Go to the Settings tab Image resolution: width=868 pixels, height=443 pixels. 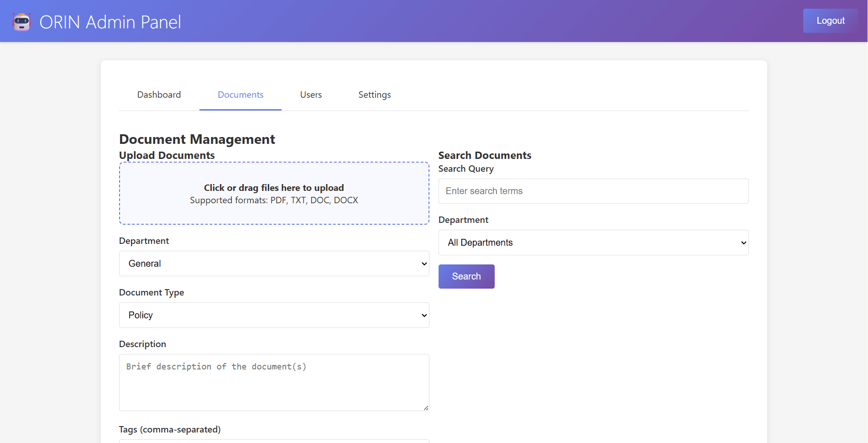[374, 95]
